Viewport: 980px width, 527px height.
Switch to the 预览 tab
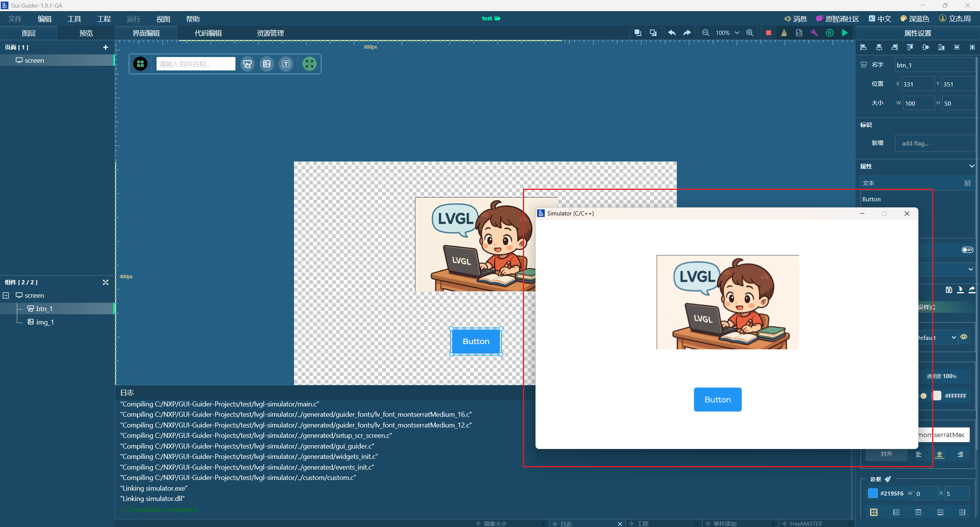[x=86, y=33]
